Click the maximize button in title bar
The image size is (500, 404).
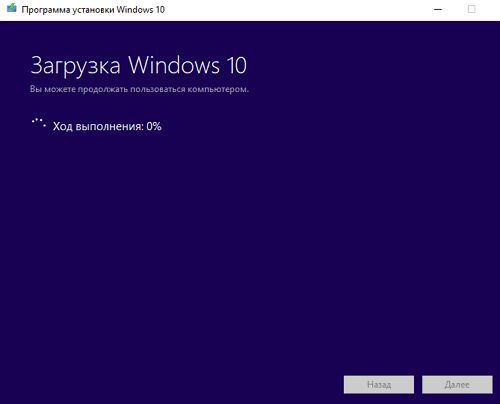pos(471,9)
